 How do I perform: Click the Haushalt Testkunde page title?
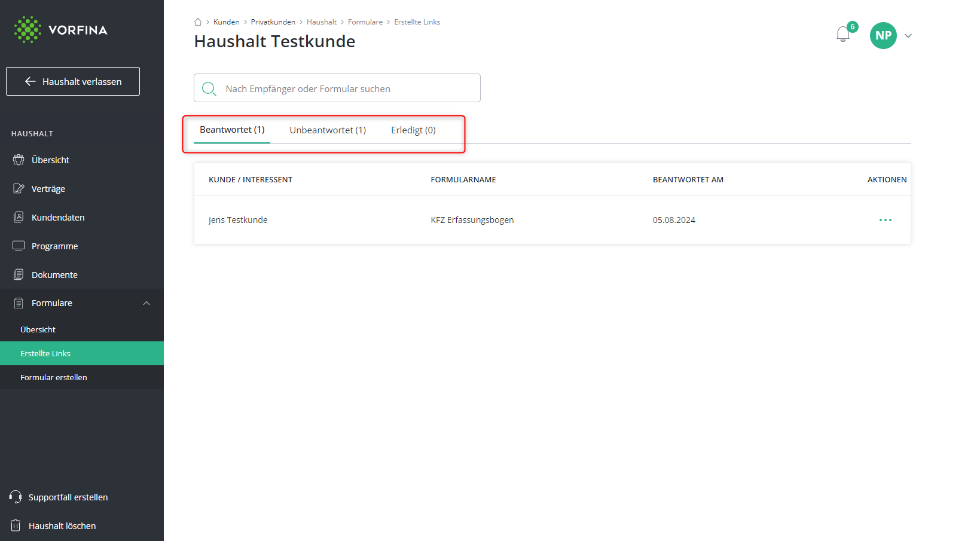[x=274, y=41]
